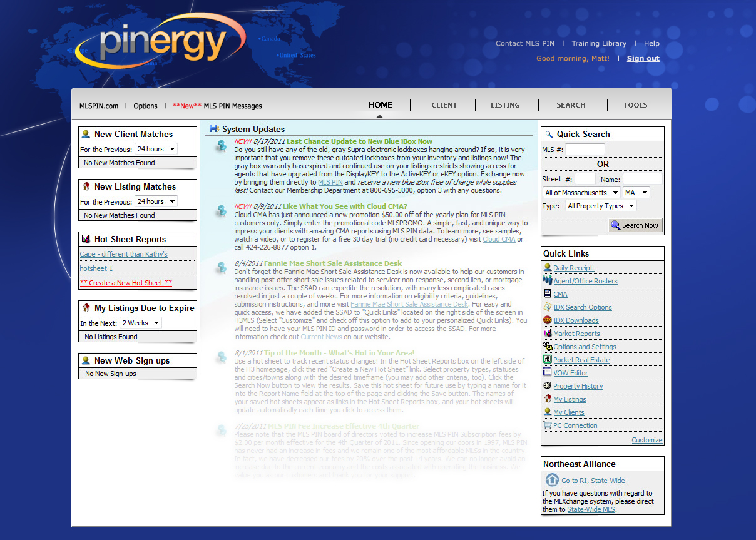756x540 pixels.
Task: Open the hotsheet 1 link
Action: click(96, 268)
